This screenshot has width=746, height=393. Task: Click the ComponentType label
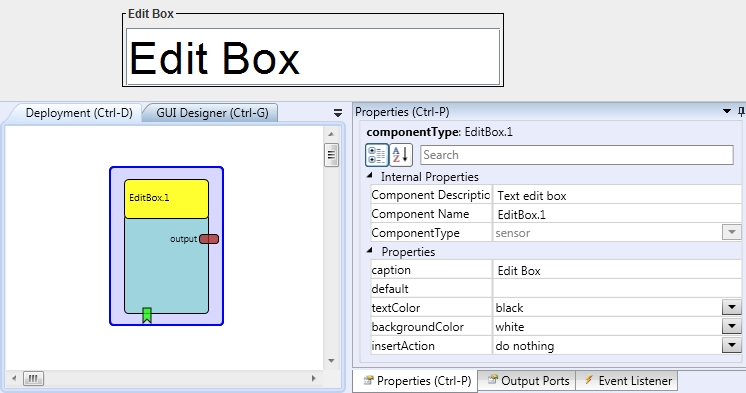coord(415,233)
